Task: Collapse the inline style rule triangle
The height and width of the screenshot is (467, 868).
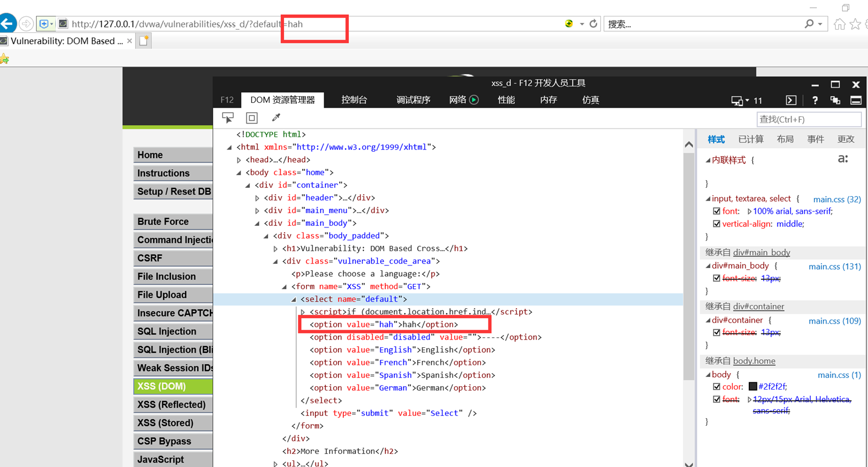Action: [708, 160]
